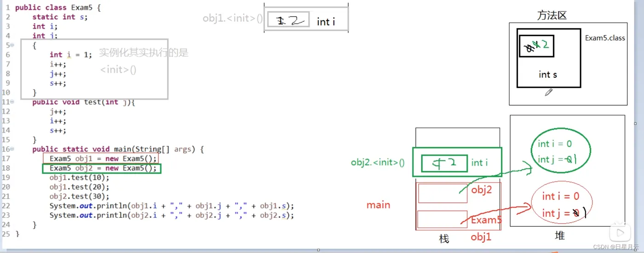Click the '方法区' heading in diagram
This screenshot has width=644, height=253.
[552, 15]
